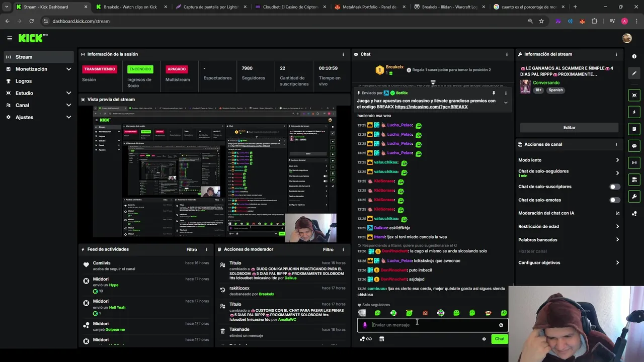Click the info icon in the right rail
Screen dimensions: 644x362
634,56
